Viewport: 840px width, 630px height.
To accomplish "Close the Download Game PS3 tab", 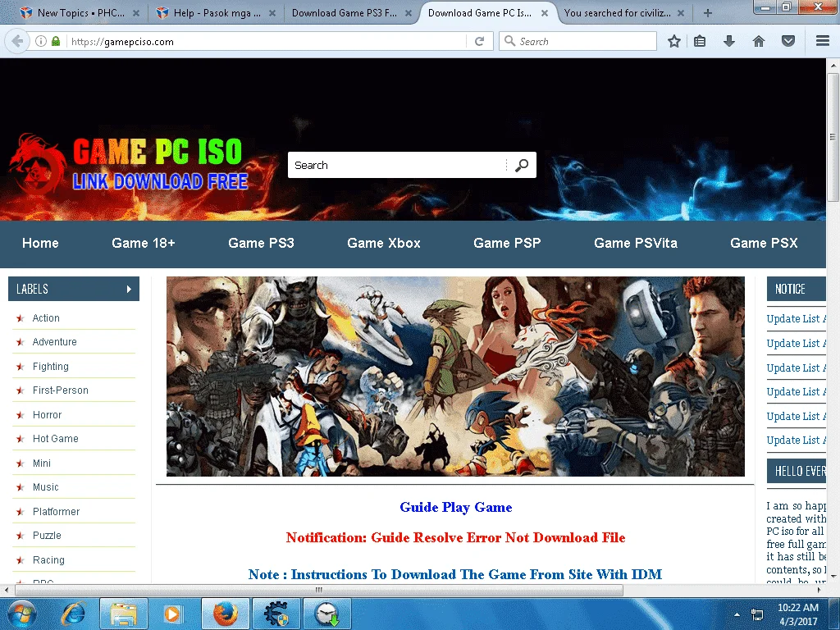I will click(409, 13).
